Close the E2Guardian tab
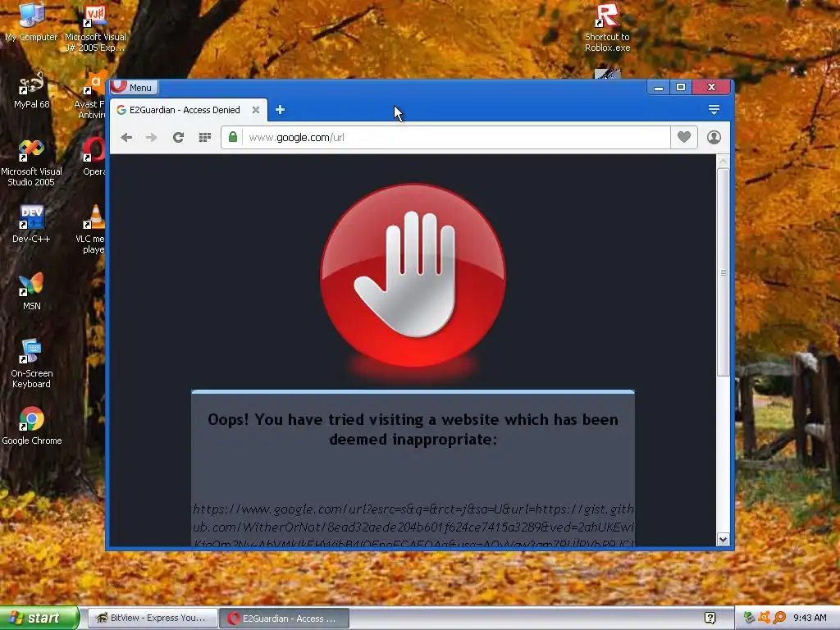The width and height of the screenshot is (840, 630). (256, 110)
